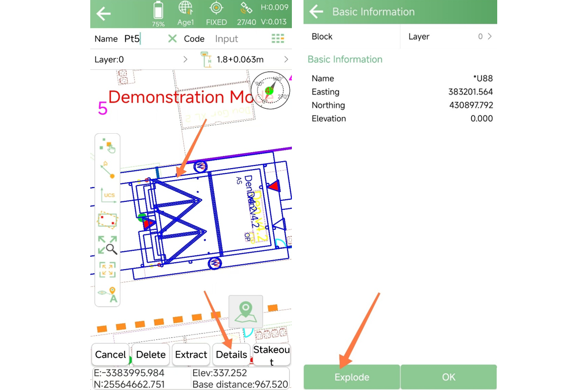Click the zoom extents magnifier icon
The image size is (588, 390).
tap(107, 245)
